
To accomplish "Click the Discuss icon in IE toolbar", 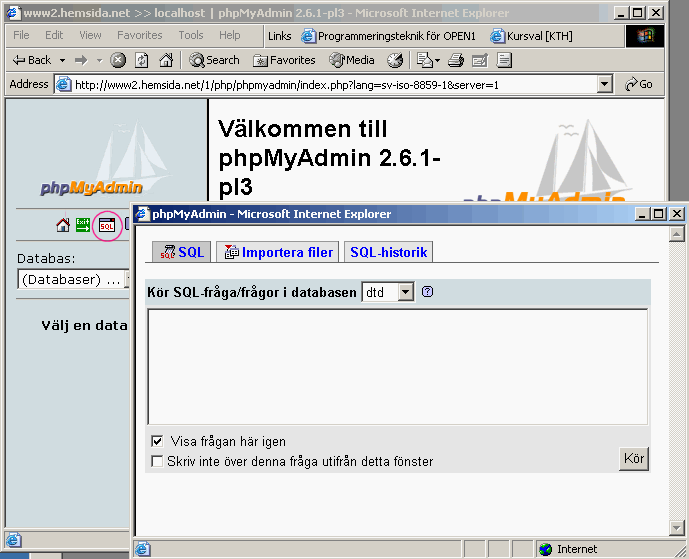I will click(x=504, y=60).
